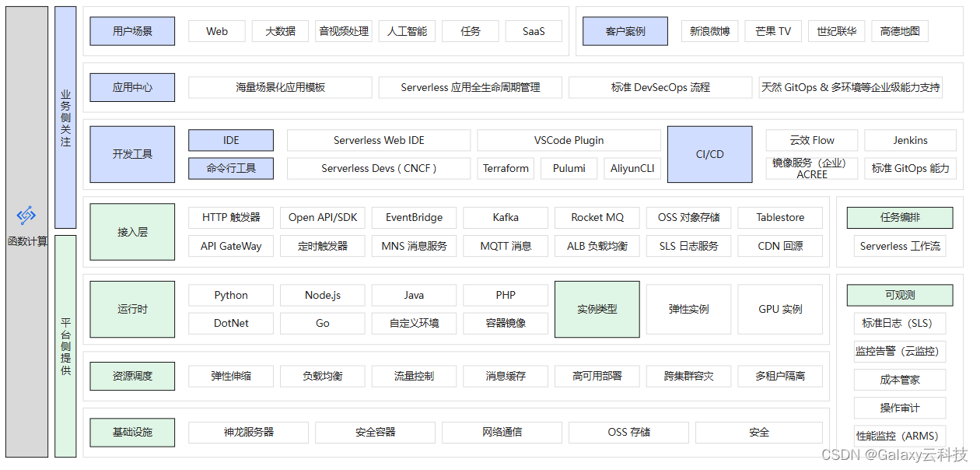Click the 人工智能 box
The image size is (980, 470).
click(x=407, y=31)
